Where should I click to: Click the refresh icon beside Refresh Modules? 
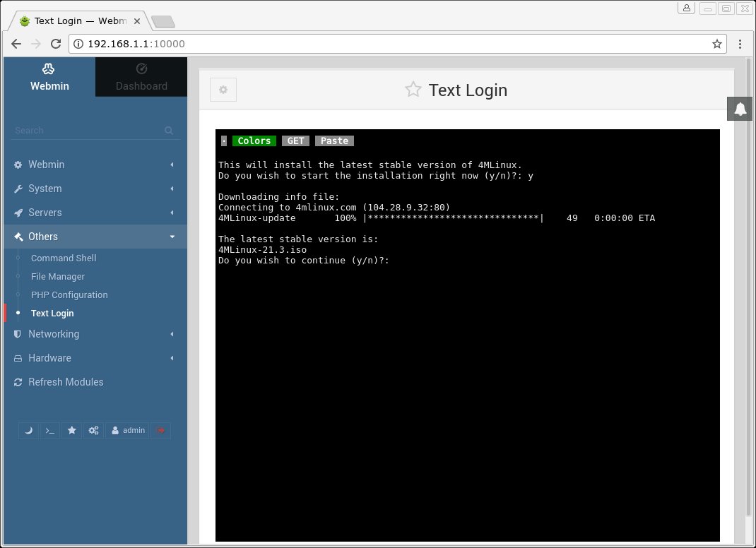18,382
